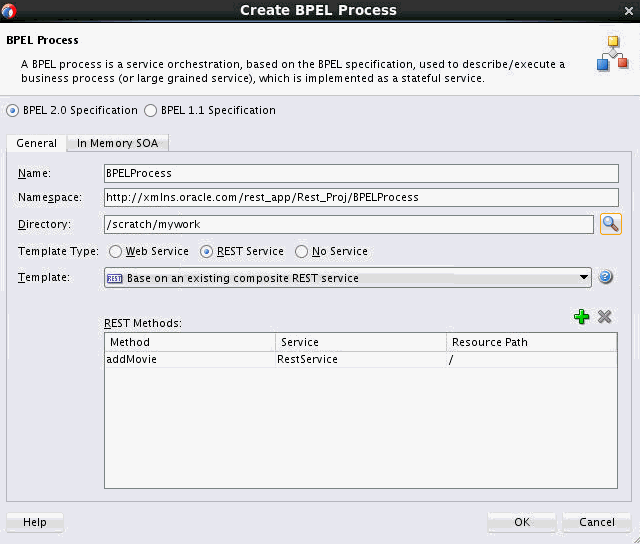Image resolution: width=640 pixels, height=544 pixels.
Task: Open the blue template help icon
Action: [605, 277]
